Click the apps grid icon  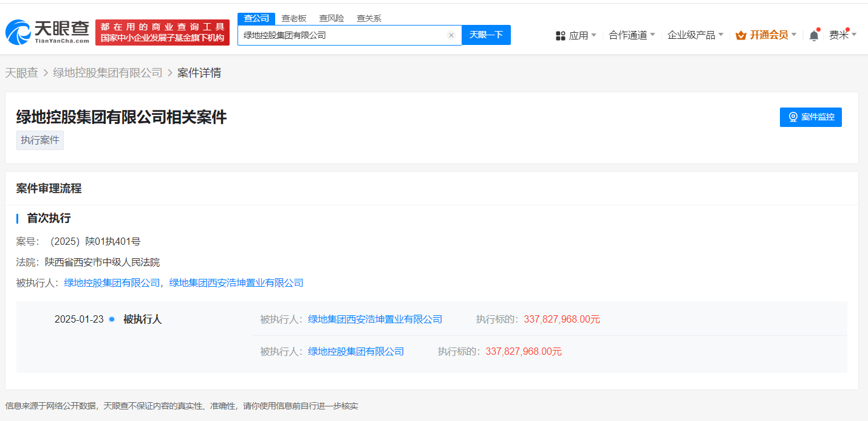tap(561, 36)
